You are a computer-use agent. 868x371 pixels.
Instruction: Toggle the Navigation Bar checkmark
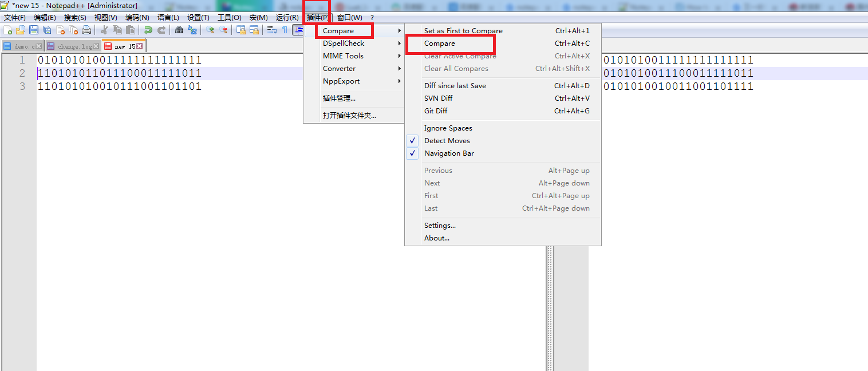413,153
